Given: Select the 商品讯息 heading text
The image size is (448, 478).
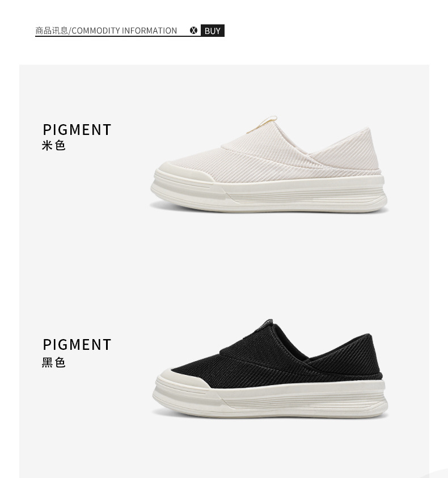Looking at the screenshot, I should [x=52, y=31].
